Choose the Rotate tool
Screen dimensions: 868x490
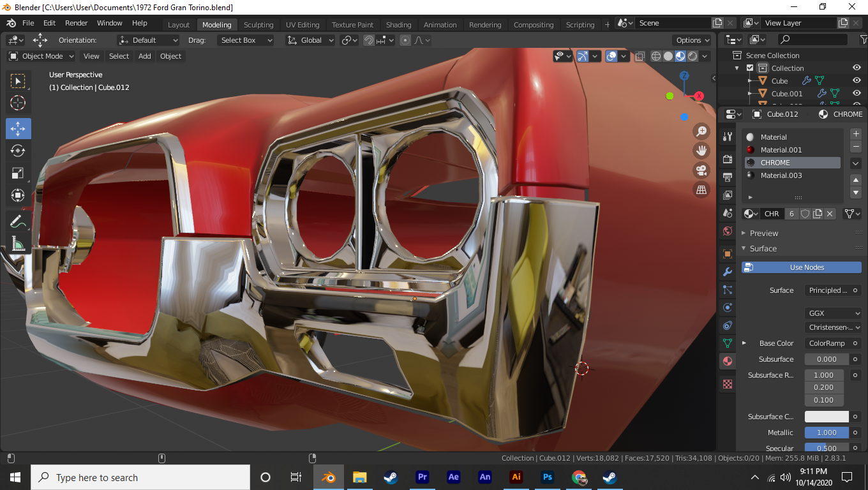tap(18, 151)
